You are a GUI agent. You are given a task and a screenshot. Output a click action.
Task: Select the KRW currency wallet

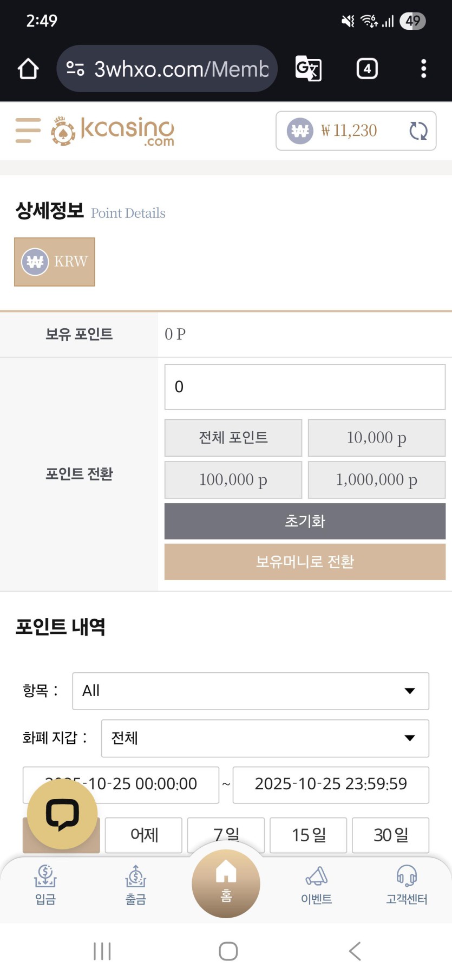coord(55,262)
